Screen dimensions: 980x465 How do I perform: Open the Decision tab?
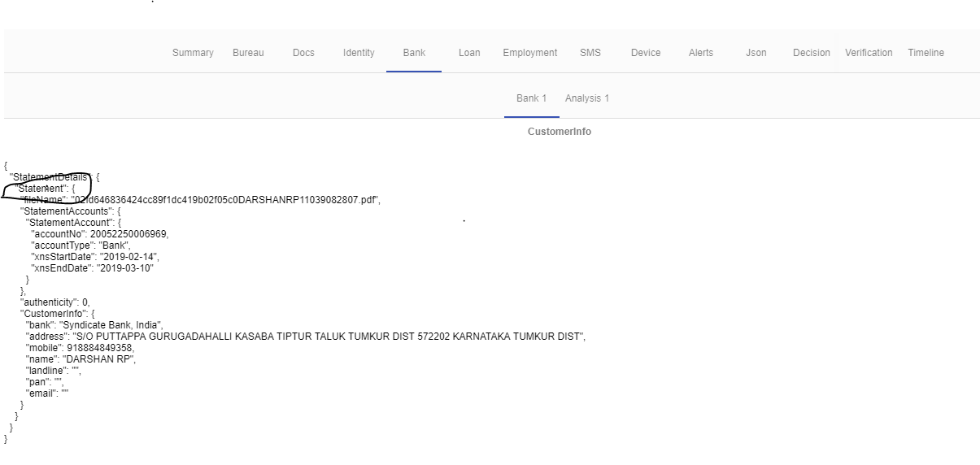[812, 53]
